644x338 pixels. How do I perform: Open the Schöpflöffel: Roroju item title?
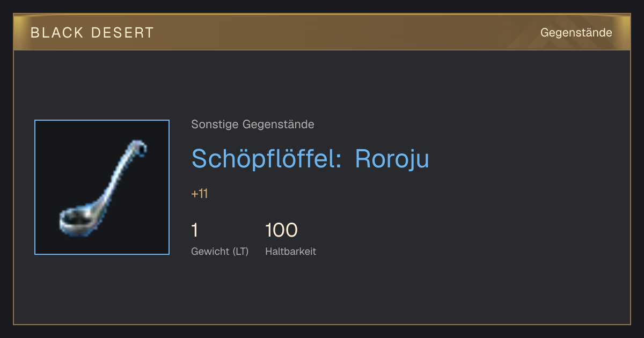(310, 159)
